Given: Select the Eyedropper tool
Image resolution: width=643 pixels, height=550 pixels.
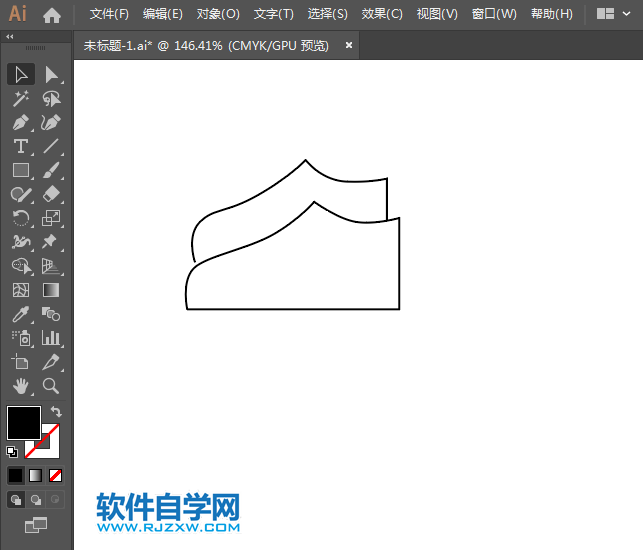Looking at the screenshot, I should point(21,314).
